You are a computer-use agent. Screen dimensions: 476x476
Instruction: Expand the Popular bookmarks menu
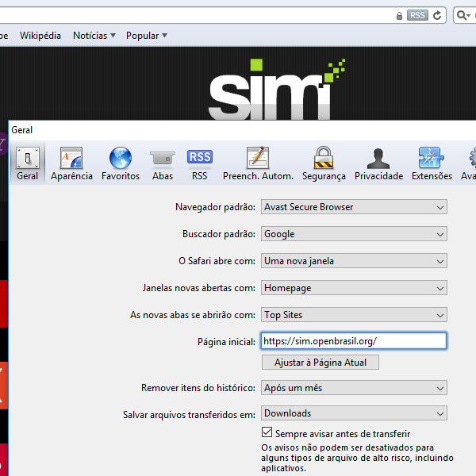(147, 36)
